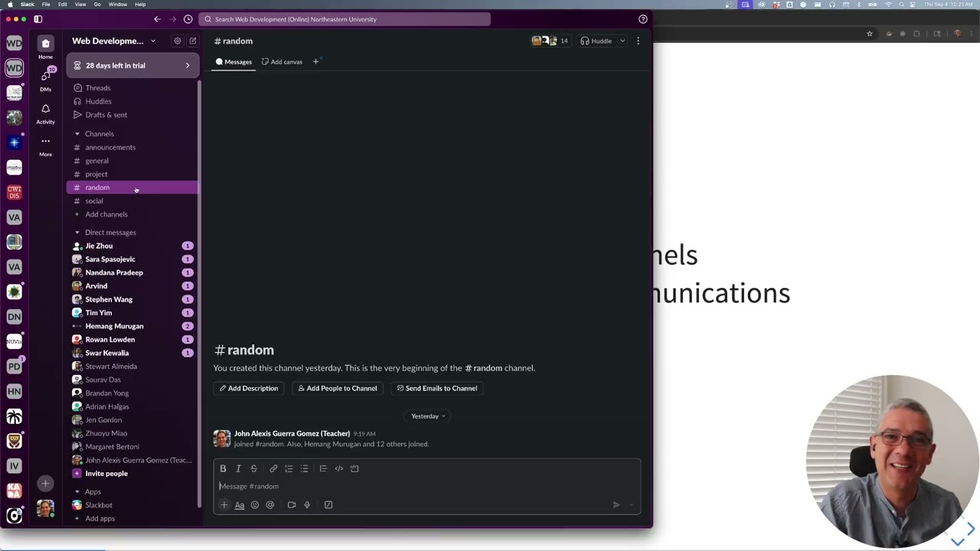980x551 pixels.
Task: Open the announcements channel
Action: point(132,148)
